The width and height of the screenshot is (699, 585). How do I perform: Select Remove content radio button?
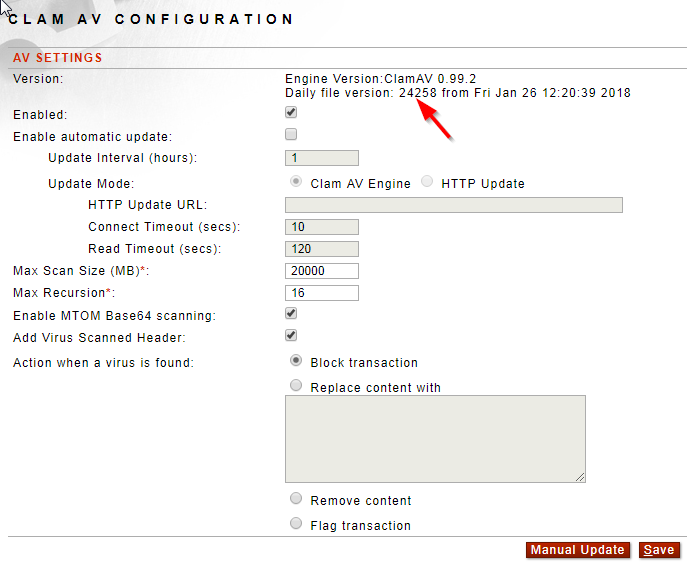[x=296, y=498]
